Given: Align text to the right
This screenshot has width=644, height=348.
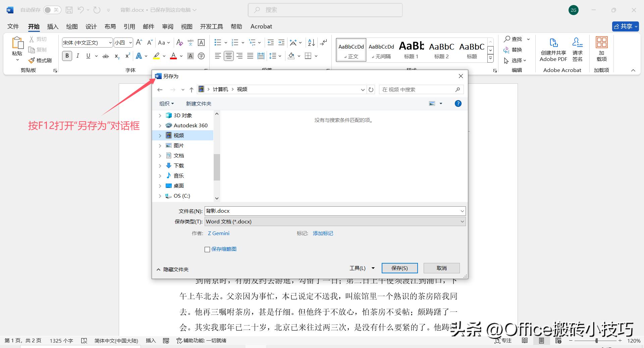Looking at the screenshot, I should tap(239, 56).
